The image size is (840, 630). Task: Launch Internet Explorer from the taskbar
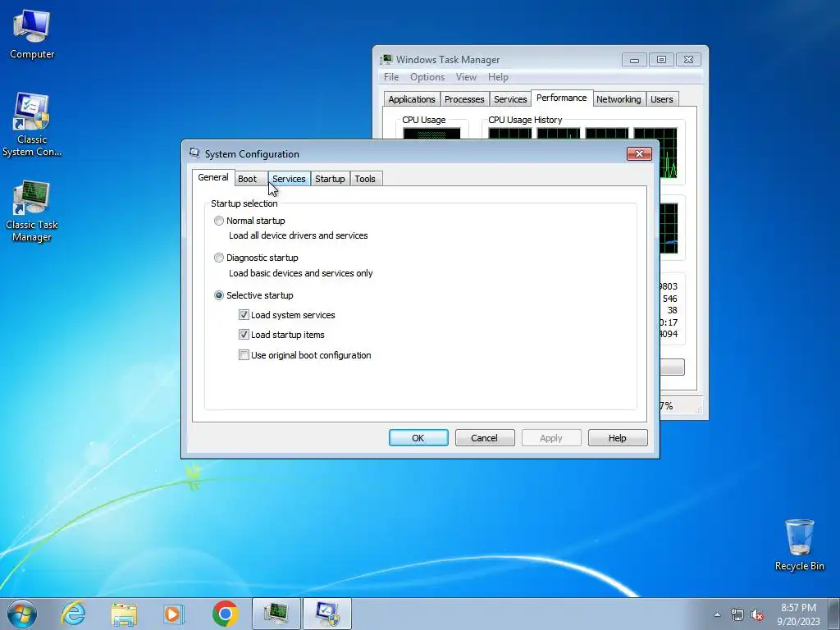pyautogui.click(x=73, y=614)
